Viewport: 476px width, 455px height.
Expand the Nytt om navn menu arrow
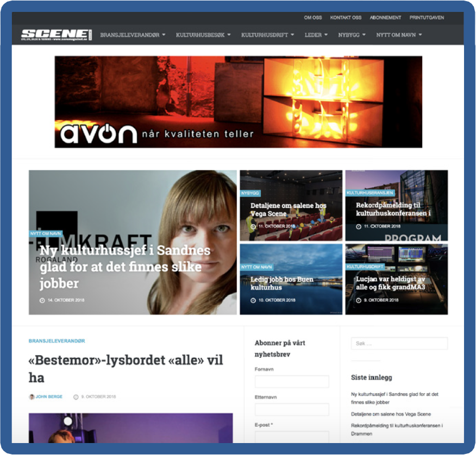point(420,35)
